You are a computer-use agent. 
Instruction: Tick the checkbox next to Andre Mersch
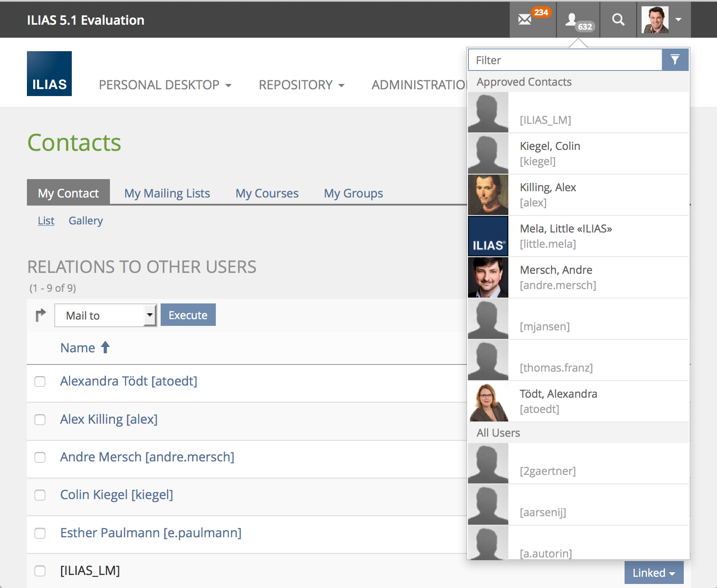[40, 457]
